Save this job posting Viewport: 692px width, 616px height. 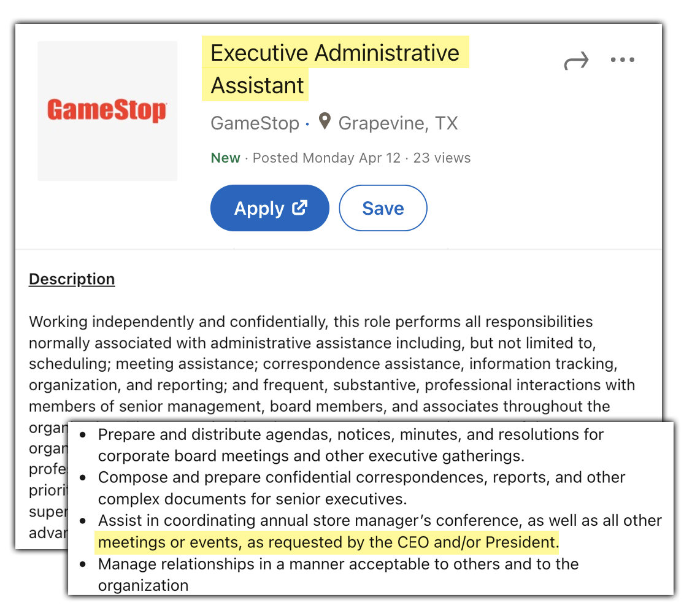click(383, 208)
